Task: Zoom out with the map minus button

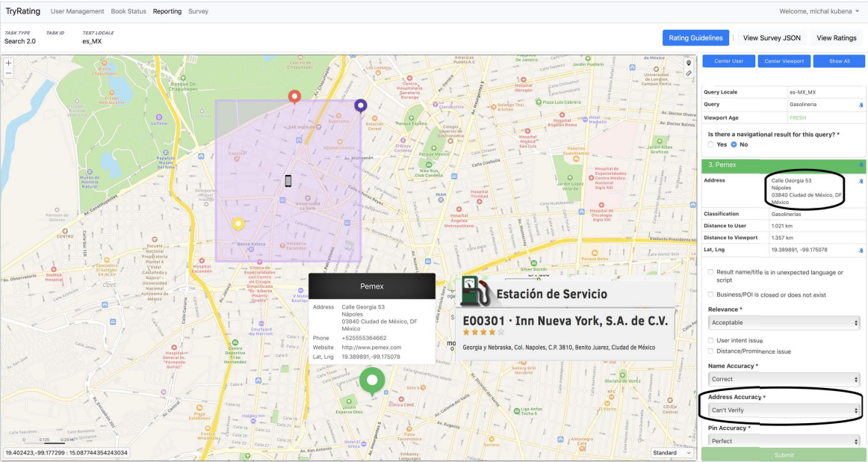Action: pyautogui.click(x=8, y=73)
